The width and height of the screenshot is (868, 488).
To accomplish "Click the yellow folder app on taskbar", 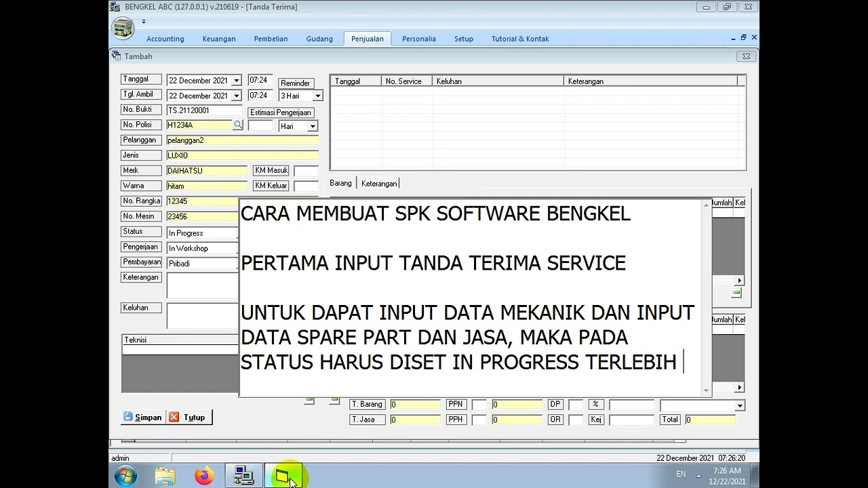I will 282,476.
